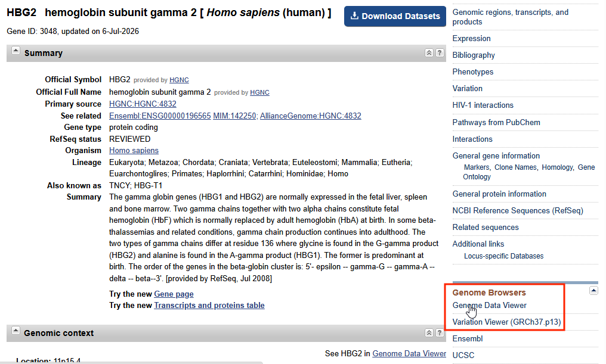Open Markers sub-link in sidebar

click(x=477, y=167)
